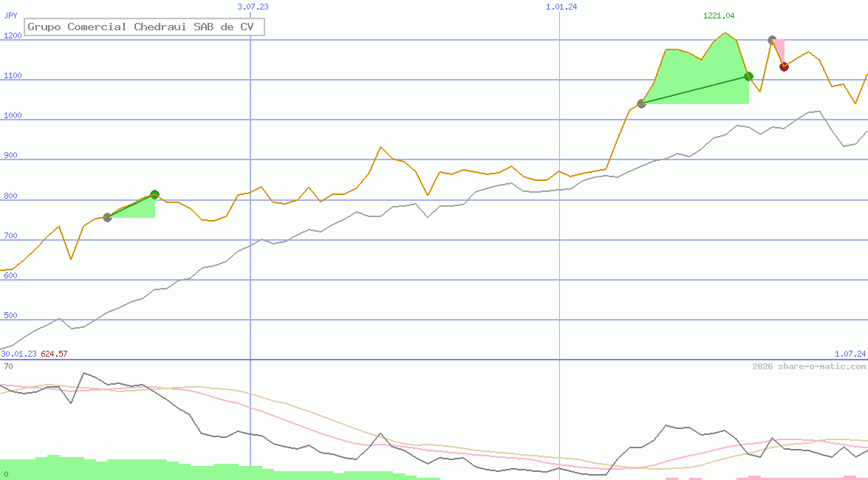
Task: Select the 1.01.24 date label
Action: point(561,7)
